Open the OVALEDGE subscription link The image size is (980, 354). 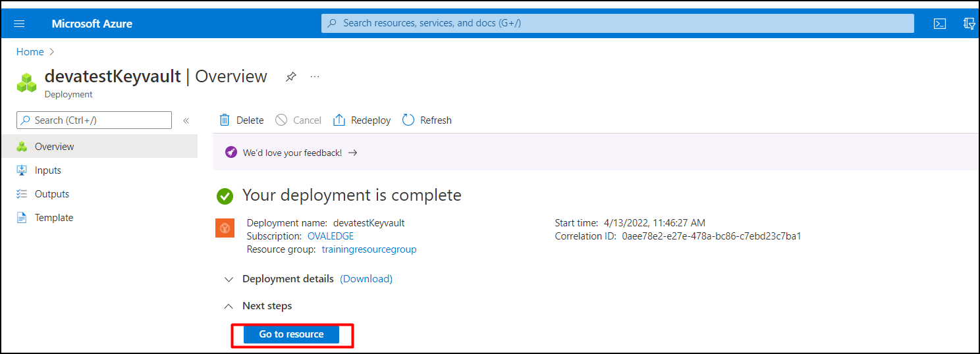pyautogui.click(x=331, y=236)
